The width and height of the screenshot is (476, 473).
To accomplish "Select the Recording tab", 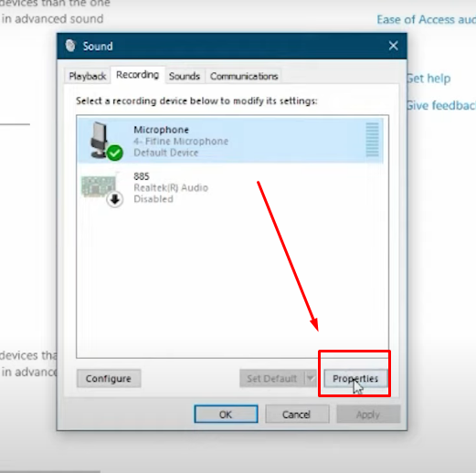I will [x=137, y=75].
